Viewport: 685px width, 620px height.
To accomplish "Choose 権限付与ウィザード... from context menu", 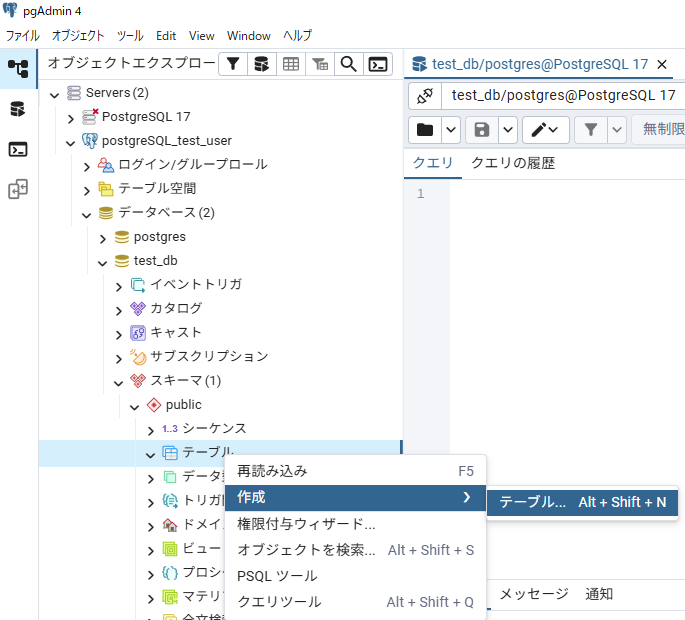I will [x=355, y=523].
